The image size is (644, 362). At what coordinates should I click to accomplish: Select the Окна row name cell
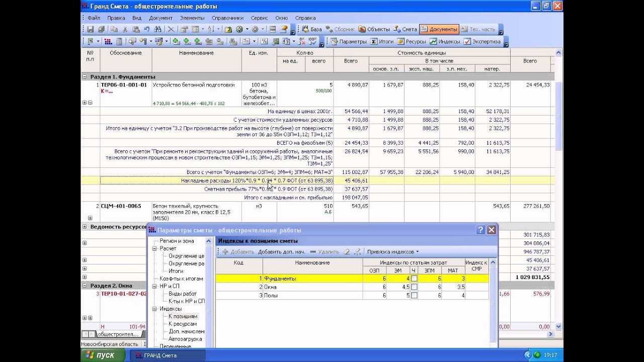tap(312, 287)
